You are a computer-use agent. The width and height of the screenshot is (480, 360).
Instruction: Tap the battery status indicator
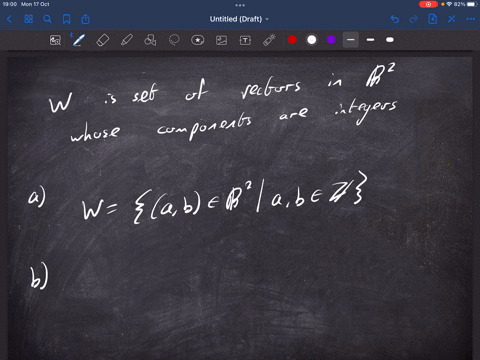pos(472,4)
